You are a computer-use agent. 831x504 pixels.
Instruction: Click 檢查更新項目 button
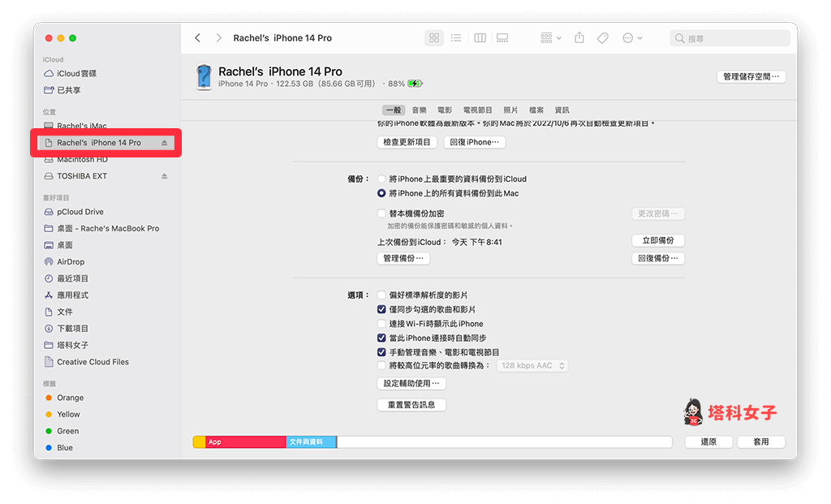407,142
